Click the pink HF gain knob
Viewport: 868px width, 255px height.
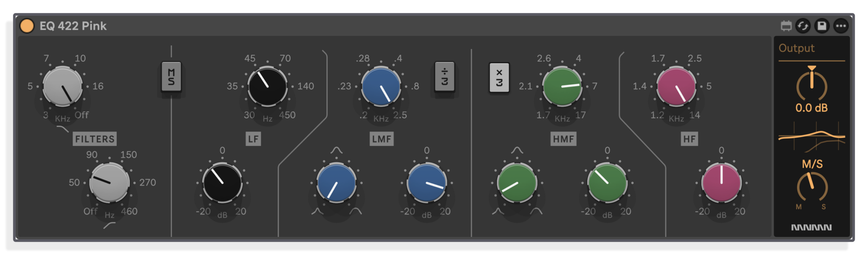point(722,183)
